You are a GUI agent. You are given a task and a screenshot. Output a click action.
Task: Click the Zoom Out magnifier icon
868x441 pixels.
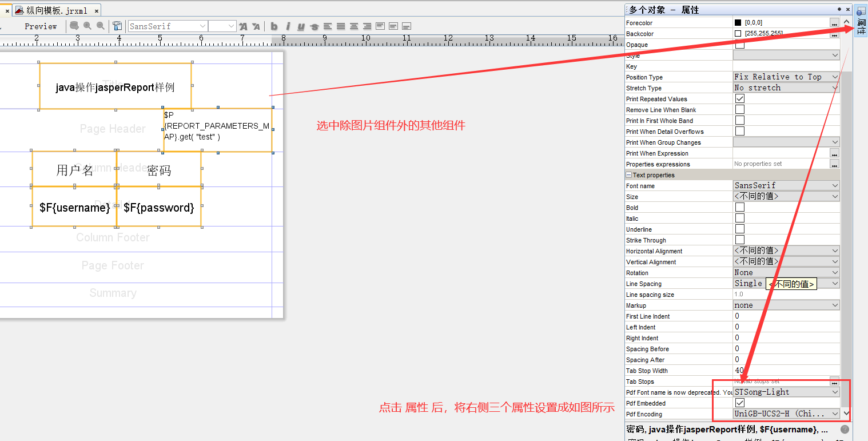pyautogui.click(x=99, y=26)
